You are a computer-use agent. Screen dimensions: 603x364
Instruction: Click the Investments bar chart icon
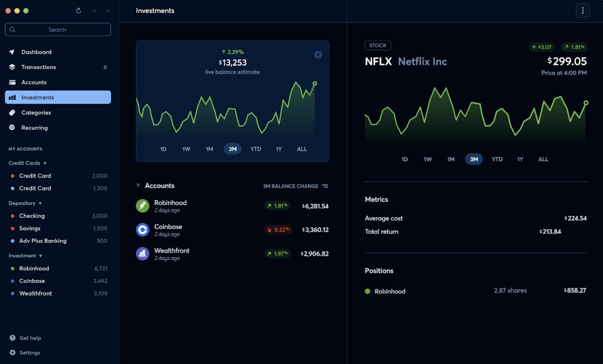[12, 97]
